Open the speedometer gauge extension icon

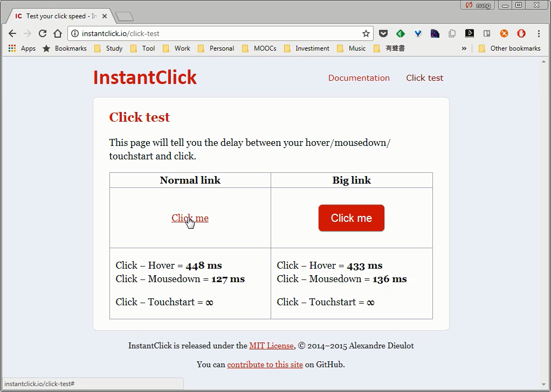(435, 34)
